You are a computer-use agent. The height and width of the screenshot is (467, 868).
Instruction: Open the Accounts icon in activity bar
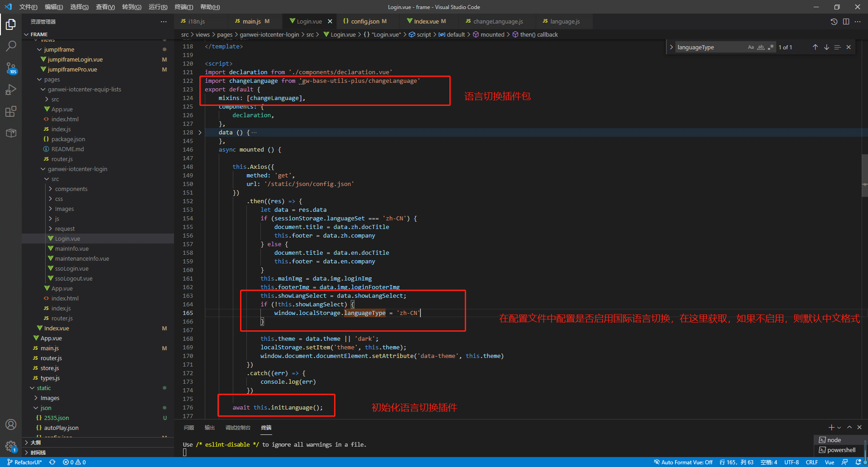coord(11,424)
